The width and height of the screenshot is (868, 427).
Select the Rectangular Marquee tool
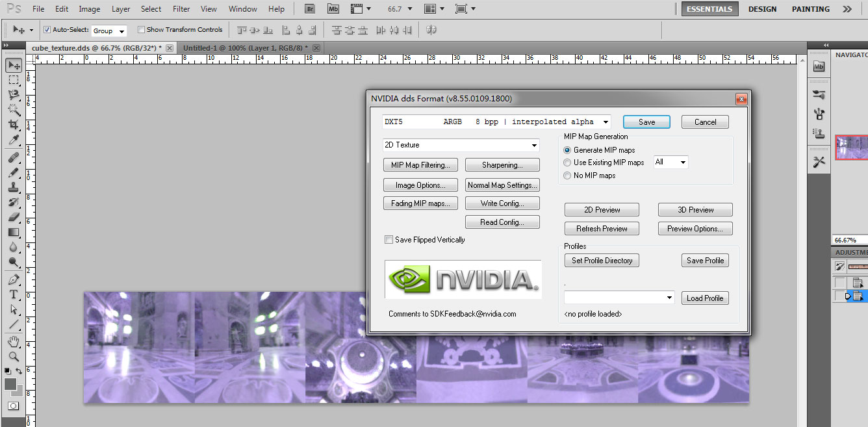coord(13,80)
